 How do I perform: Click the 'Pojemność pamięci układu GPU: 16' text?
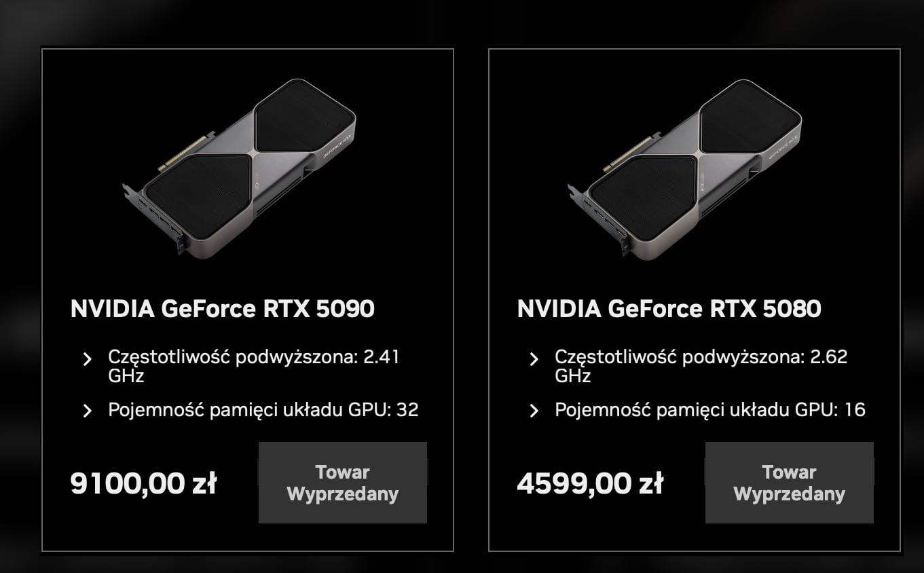[x=709, y=410]
